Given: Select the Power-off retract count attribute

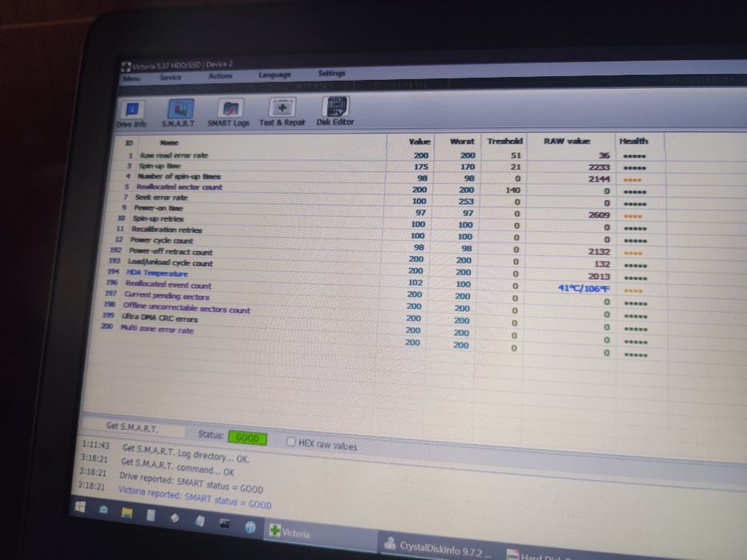Looking at the screenshot, I should point(171,251).
